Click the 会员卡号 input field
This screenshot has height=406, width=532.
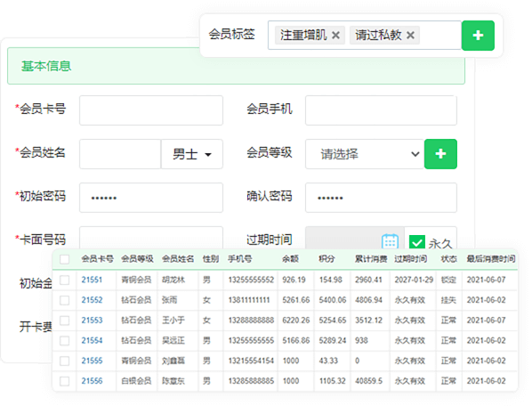pos(151,110)
